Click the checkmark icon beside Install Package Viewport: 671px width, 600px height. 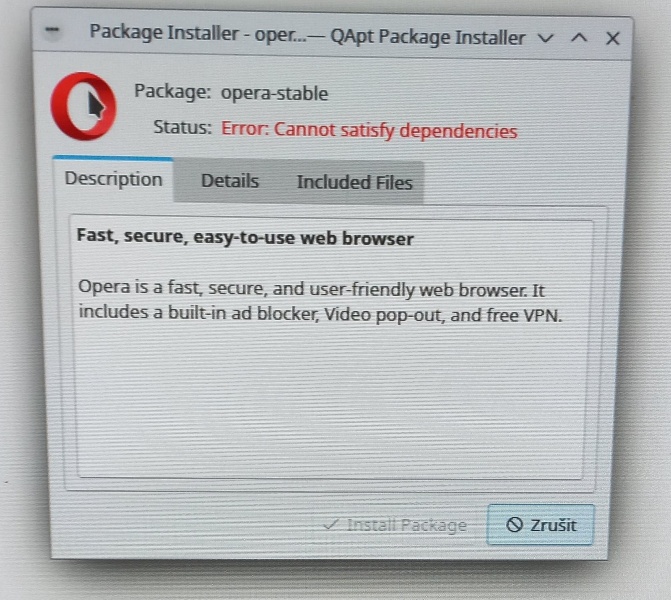331,524
